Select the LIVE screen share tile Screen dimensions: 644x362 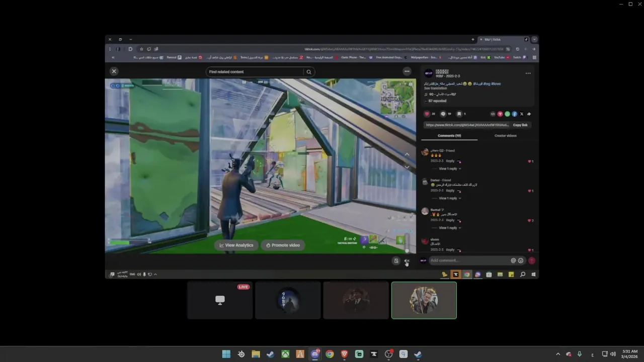(220, 300)
